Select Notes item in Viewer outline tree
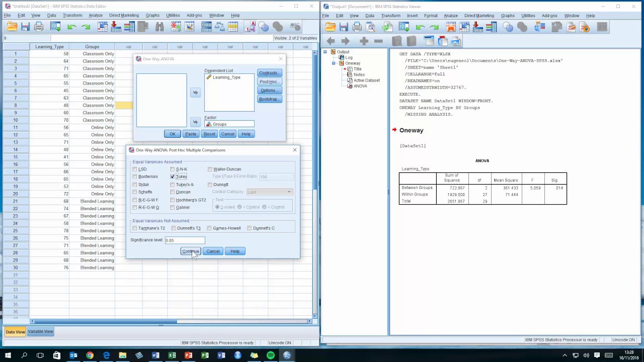This screenshot has width=644, height=362. 359,74
